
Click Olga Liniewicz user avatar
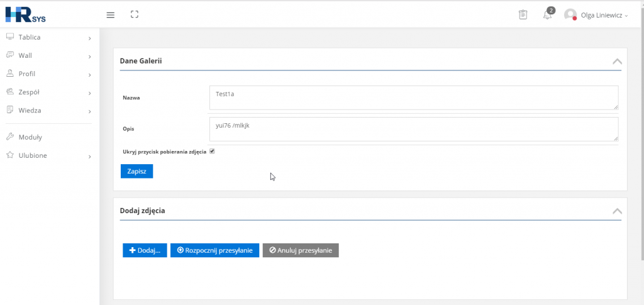click(570, 14)
